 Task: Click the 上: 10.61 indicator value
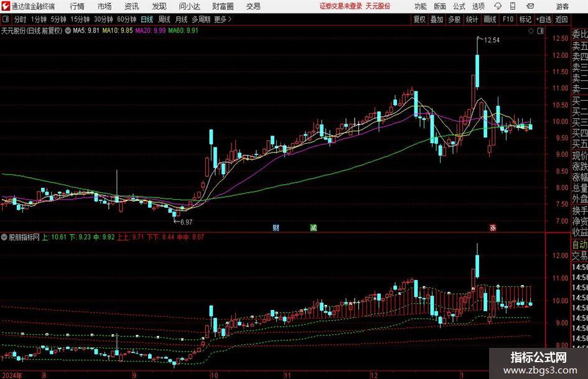(x=54, y=237)
